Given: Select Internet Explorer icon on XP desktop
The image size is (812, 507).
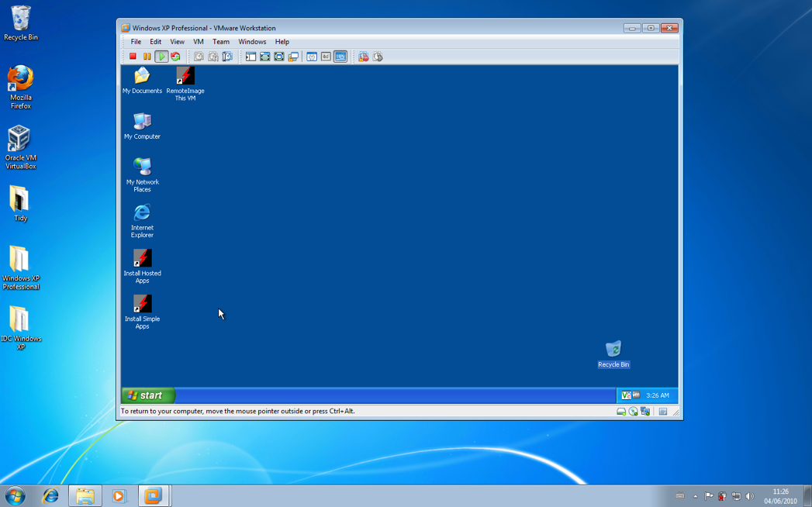Looking at the screenshot, I should pyautogui.click(x=142, y=221).
